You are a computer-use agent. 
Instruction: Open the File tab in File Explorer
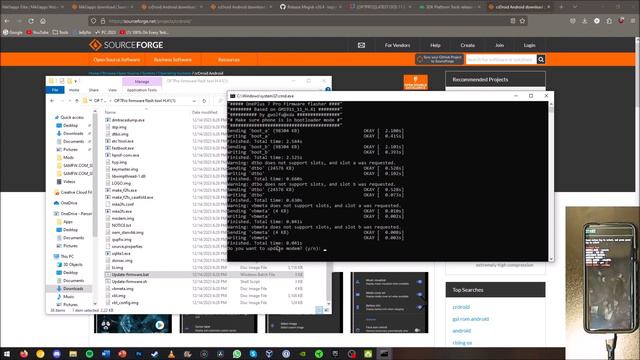pos(55,90)
